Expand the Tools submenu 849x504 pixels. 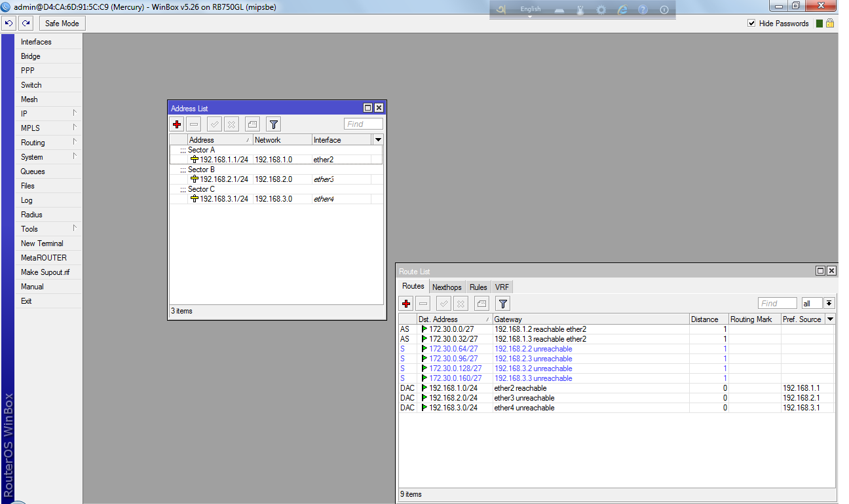pos(49,229)
